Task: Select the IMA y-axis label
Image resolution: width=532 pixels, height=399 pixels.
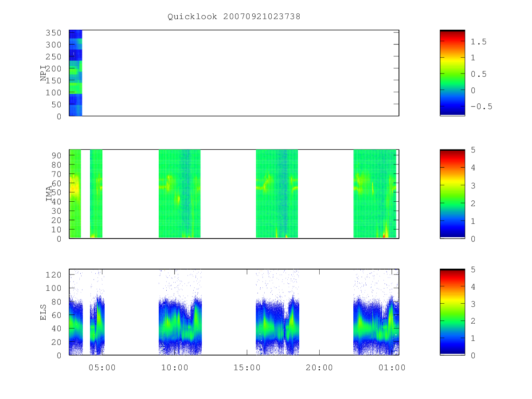Action: [x=49, y=194]
